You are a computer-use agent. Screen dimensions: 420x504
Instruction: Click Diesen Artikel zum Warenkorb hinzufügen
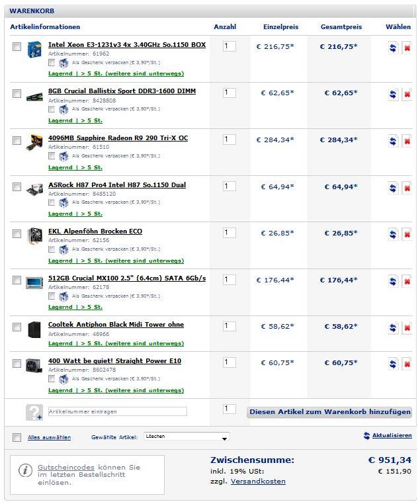pos(329,412)
